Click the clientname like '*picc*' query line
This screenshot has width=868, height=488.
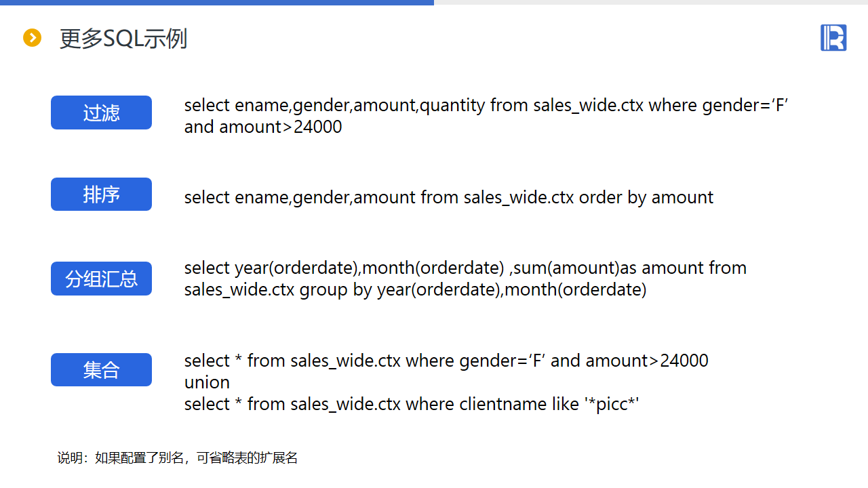(x=412, y=404)
